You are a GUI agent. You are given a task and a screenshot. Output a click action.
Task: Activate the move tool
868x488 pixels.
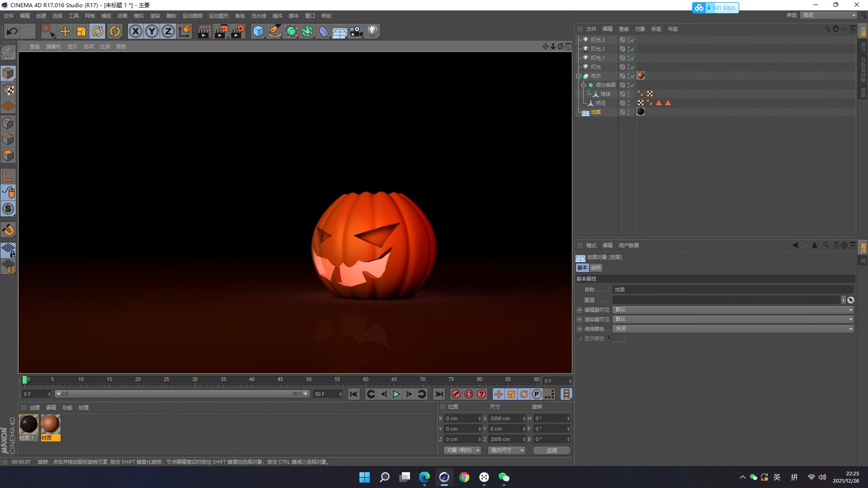click(65, 31)
